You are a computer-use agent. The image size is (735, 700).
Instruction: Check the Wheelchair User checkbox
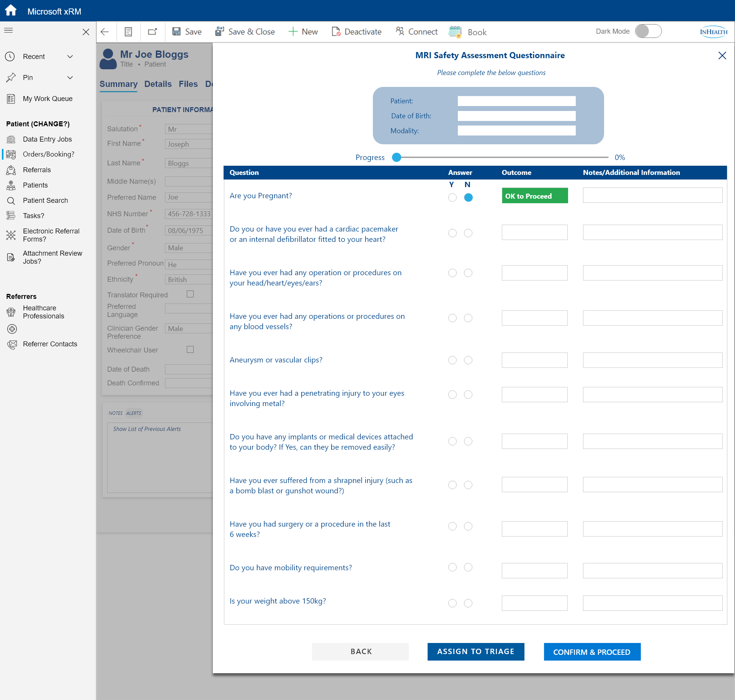[190, 349]
